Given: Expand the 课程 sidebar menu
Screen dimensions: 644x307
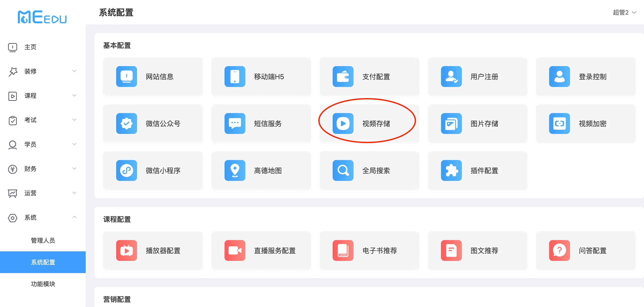Looking at the screenshot, I should [x=43, y=96].
